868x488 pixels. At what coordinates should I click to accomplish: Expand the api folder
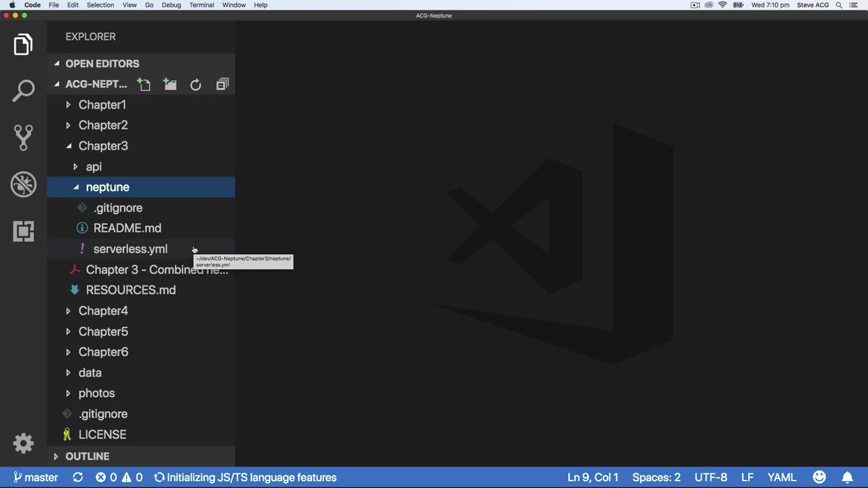[x=141, y=166]
